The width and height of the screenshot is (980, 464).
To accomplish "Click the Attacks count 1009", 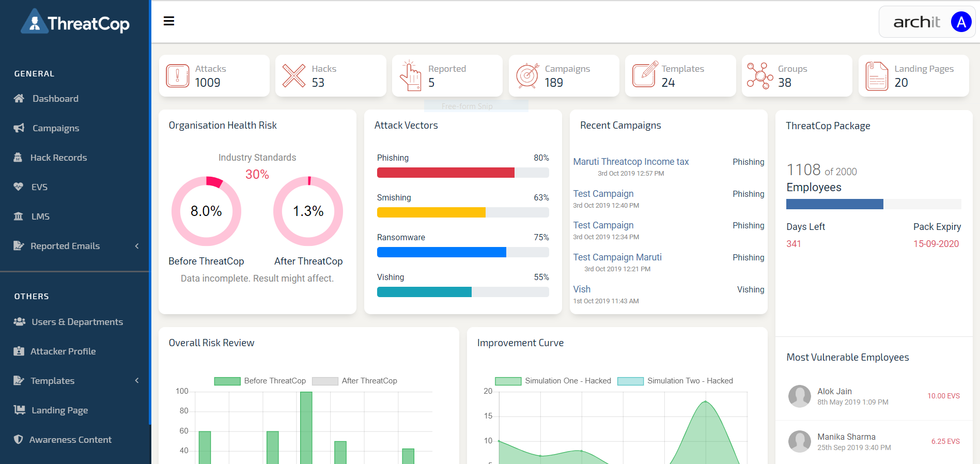I will (x=208, y=83).
